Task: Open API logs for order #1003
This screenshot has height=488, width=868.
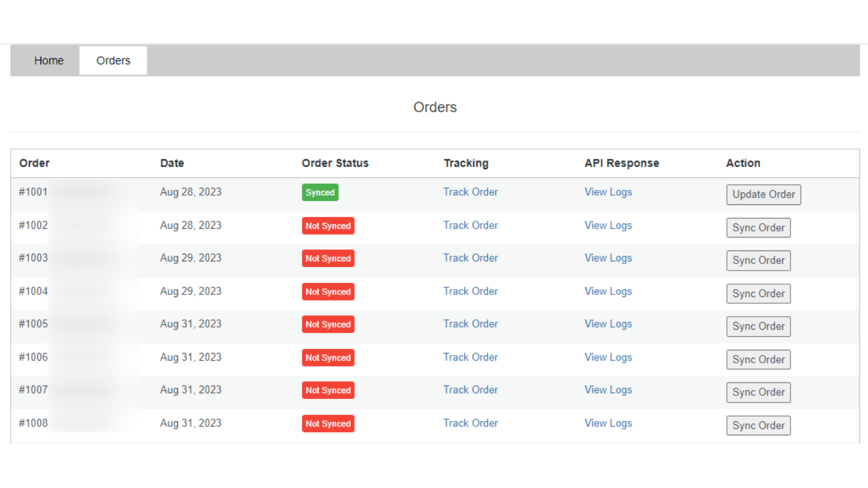Action: pos(608,258)
